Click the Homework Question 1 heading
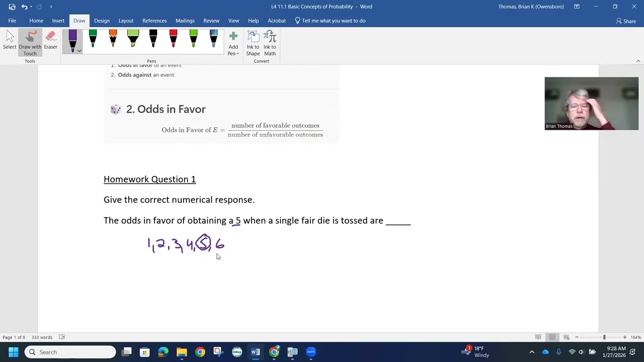 tap(149, 179)
